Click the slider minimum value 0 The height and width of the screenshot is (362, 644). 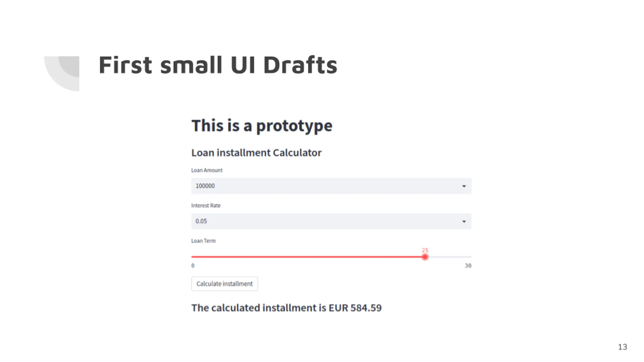[x=193, y=266]
